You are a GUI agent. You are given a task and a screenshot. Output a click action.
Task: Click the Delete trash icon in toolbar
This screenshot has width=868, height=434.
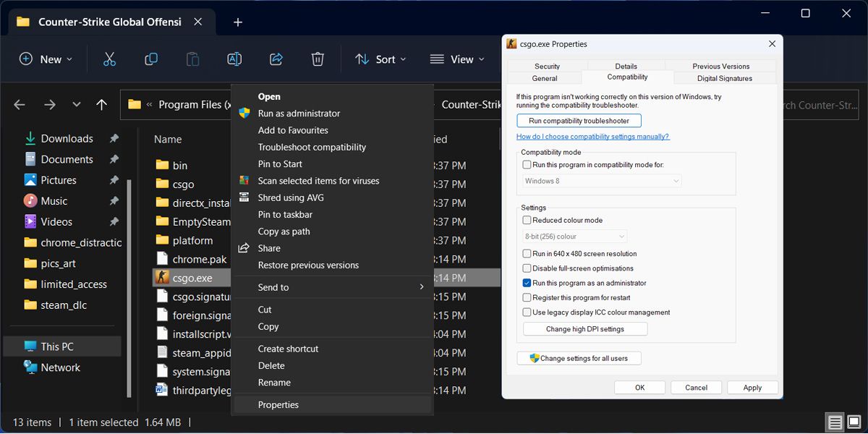tap(318, 59)
